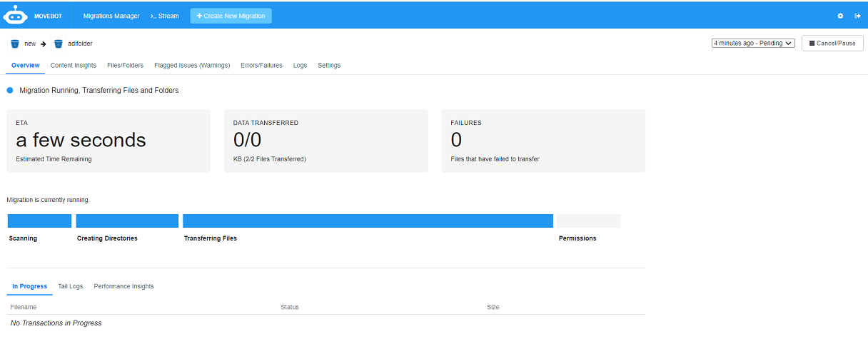Click the Failures statistics card
868x359 pixels.
[543, 141]
